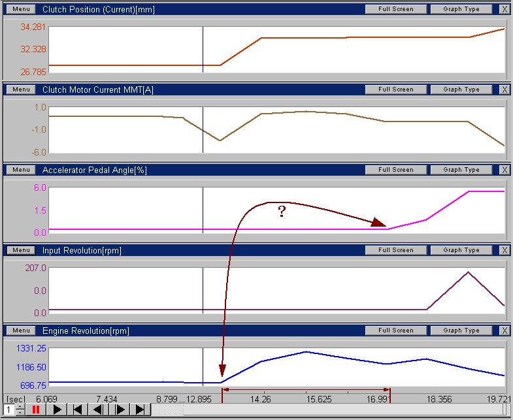Click the 1.5 value on Accelerator Pedal axis
This screenshot has height=420, width=513.
[40, 210]
